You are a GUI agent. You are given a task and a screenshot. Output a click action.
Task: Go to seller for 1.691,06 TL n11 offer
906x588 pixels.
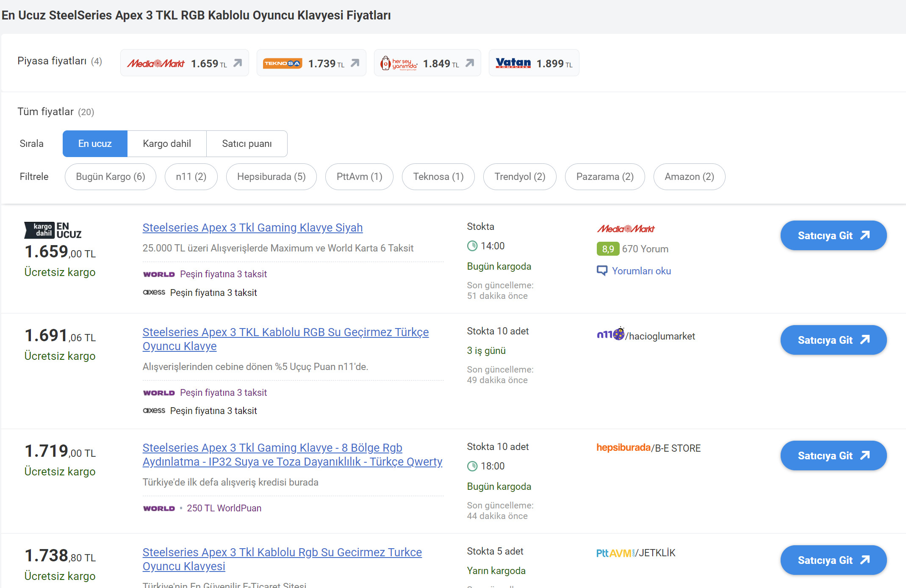click(834, 340)
